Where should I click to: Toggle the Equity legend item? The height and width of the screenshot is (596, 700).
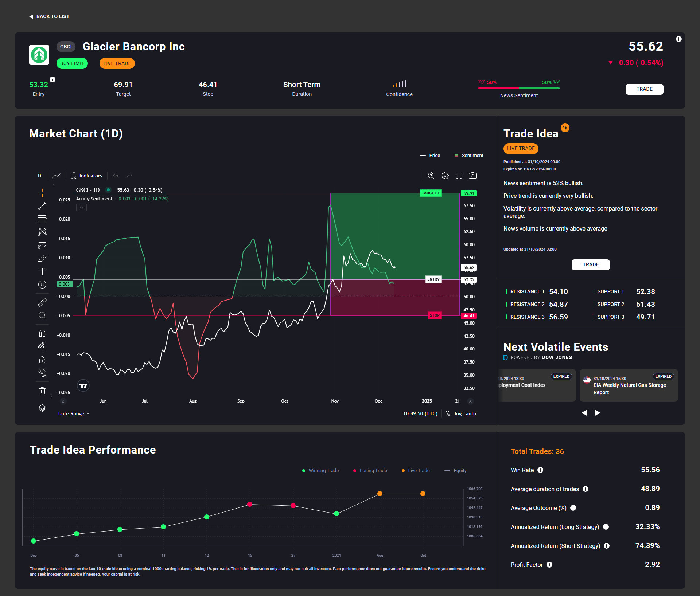click(x=456, y=471)
